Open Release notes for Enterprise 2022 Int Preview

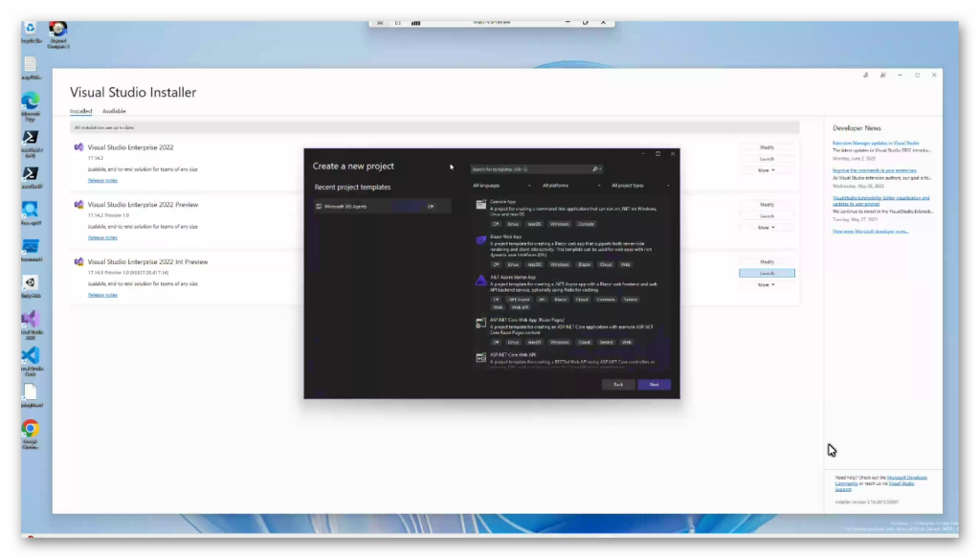(102, 295)
